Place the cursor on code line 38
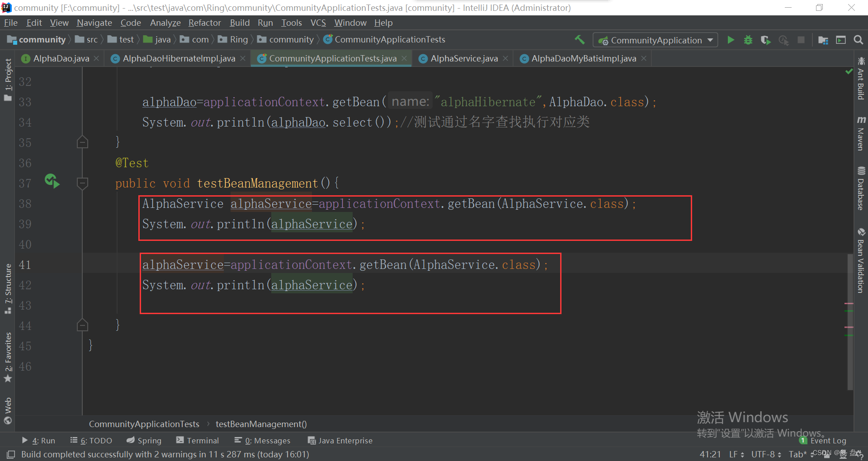Image resolution: width=868 pixels, height=461 pixels. coord(389,204)
